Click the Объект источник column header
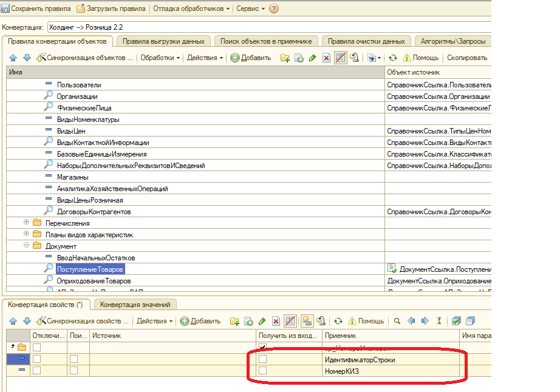The width and height of the screenshot is (560, 392). pos(438,72)
